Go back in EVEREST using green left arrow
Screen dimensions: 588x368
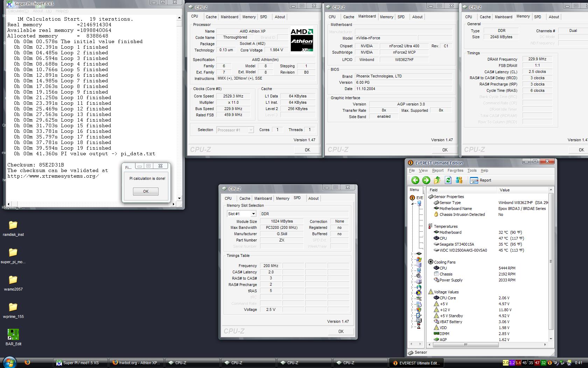pos(415,180)
